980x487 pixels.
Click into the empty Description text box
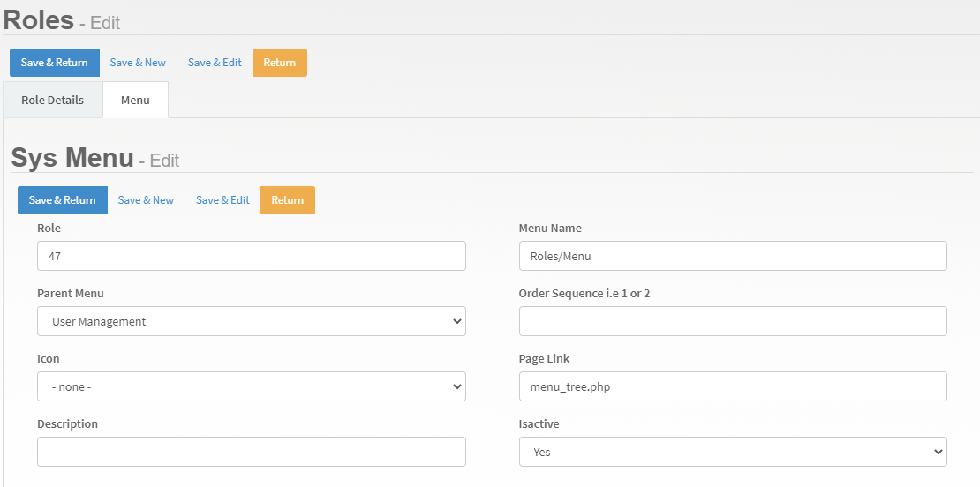point(251,452)
